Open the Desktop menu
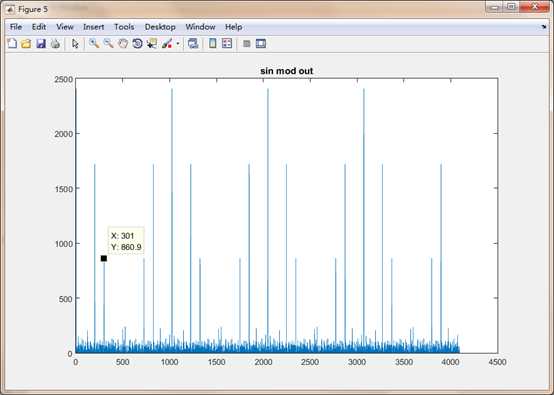Image resolution: width=554 pixels, height=395 pixels. 160,27
